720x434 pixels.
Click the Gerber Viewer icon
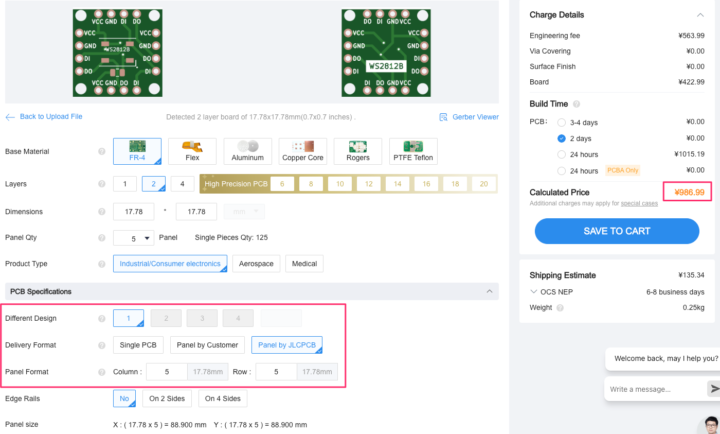444,117
